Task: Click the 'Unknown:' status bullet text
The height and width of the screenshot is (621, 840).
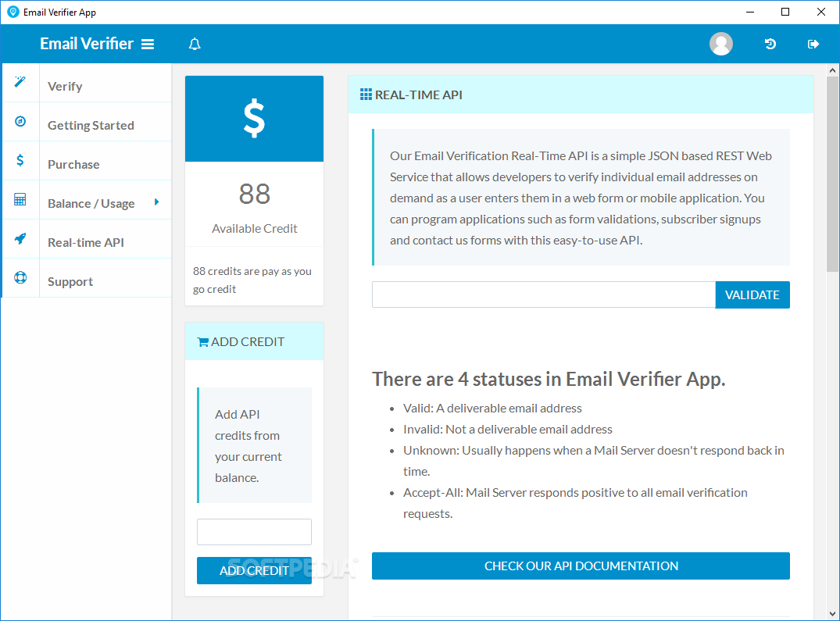Action: coord(594,461)
